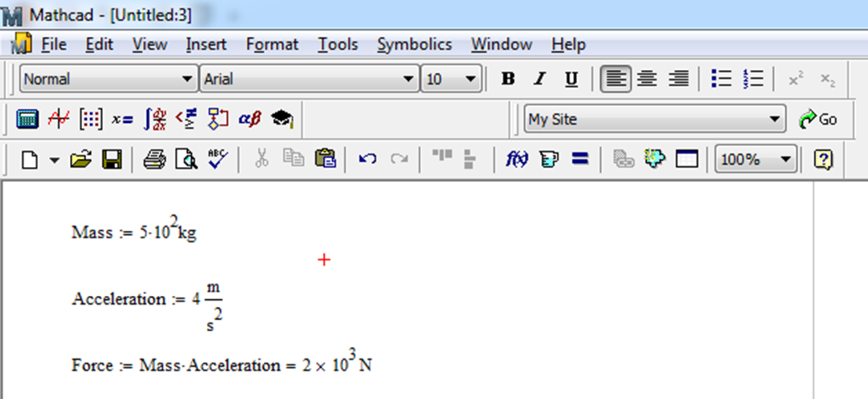Image resolution: width=868 pixels, height=399 pixels.
Task: Insert a function with the f(x) icon
Action: click(x=517, y=159)
